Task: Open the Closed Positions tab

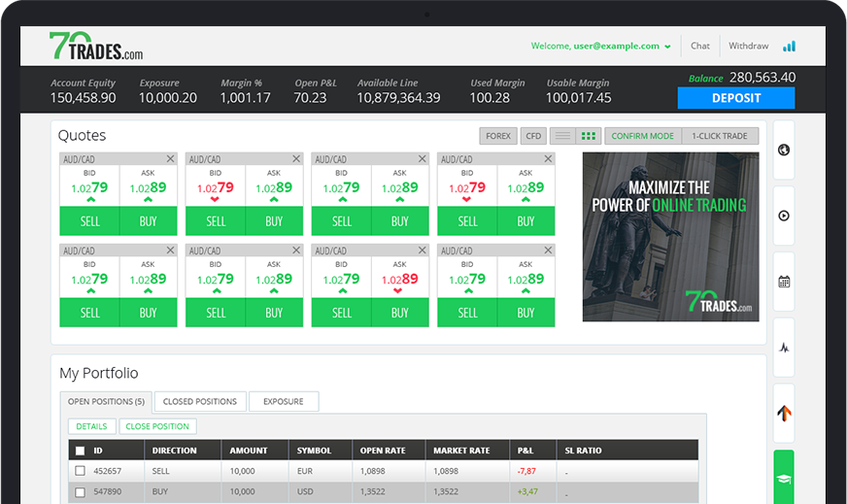Action: tap(200, 401)
